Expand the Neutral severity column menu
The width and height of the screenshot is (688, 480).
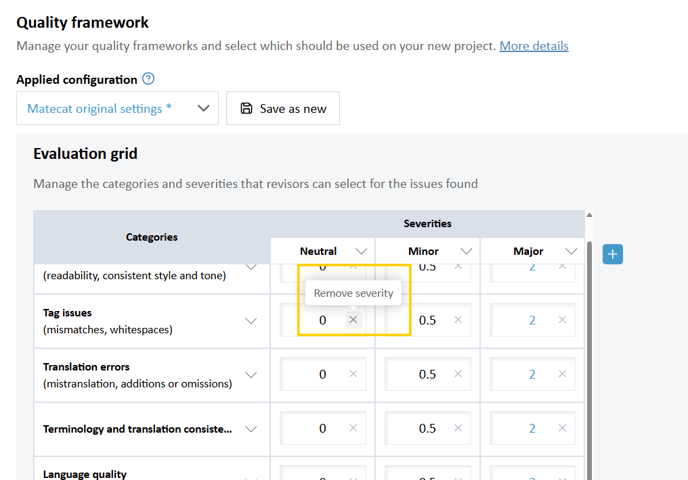click(362, 251)
